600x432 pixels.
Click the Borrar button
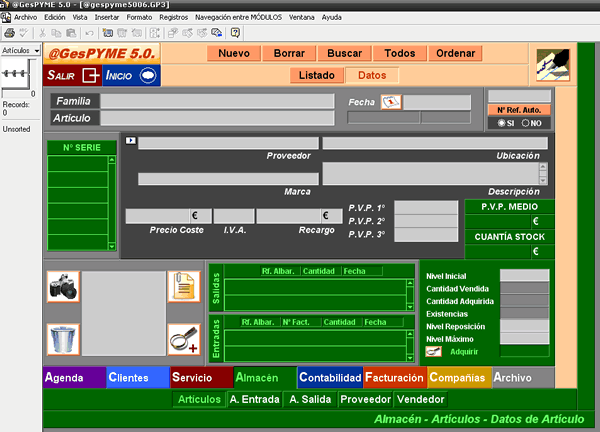click(289, 53)
